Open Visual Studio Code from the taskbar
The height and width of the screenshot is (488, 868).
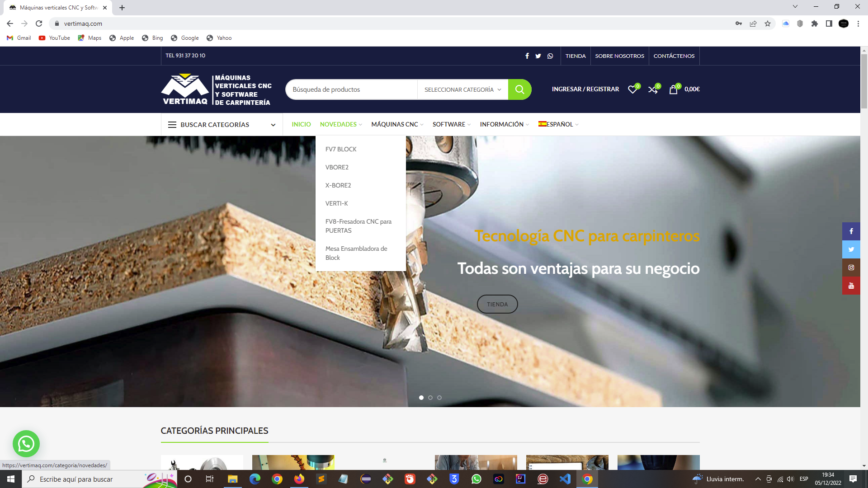(x=565, y=479)
